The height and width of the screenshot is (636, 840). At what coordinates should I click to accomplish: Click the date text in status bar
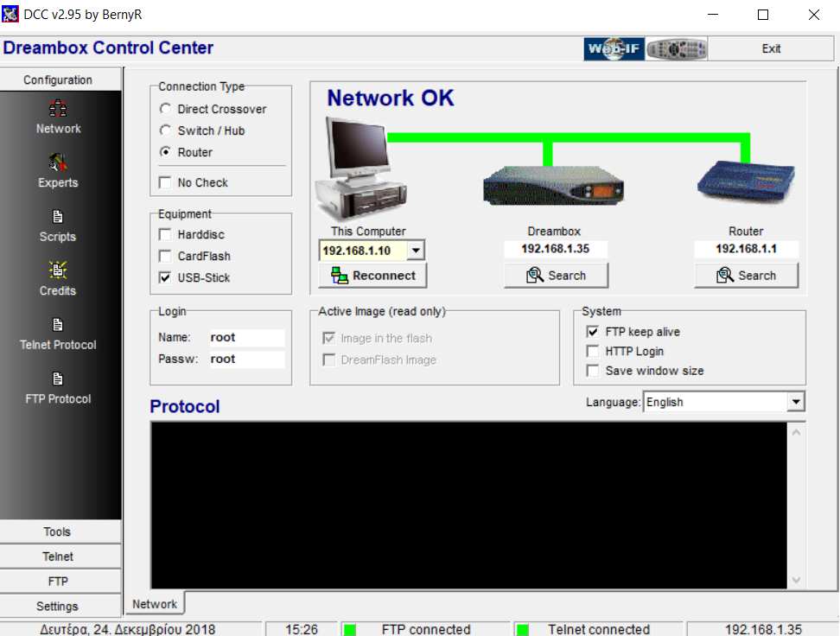point(128,629)
